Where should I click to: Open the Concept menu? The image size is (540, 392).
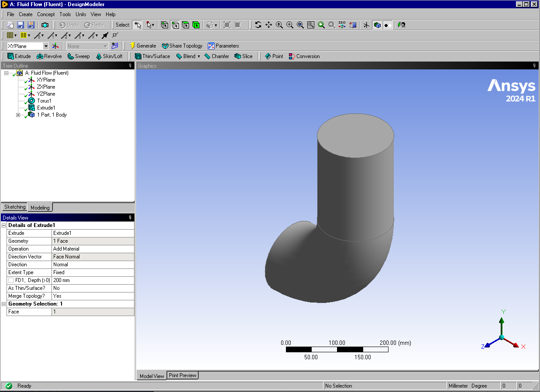tap(46, 14)
